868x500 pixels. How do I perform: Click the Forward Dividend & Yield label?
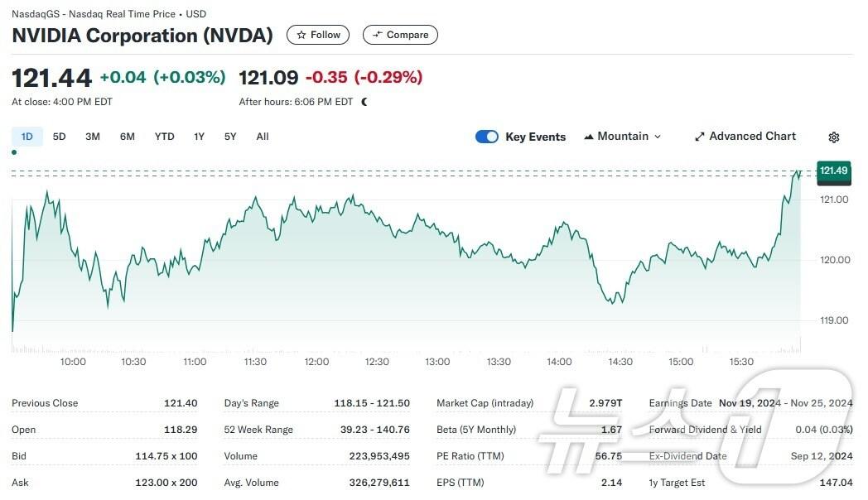point(705,430)
